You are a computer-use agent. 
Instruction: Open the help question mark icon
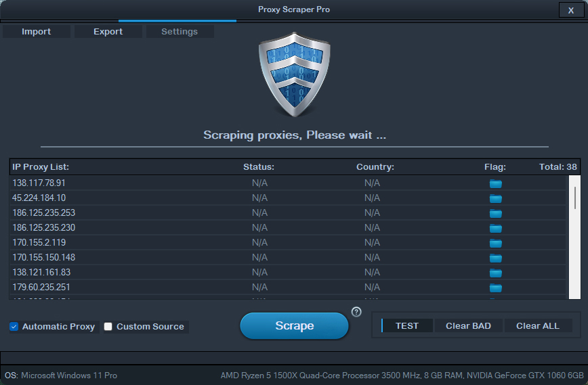click(356, 312)
